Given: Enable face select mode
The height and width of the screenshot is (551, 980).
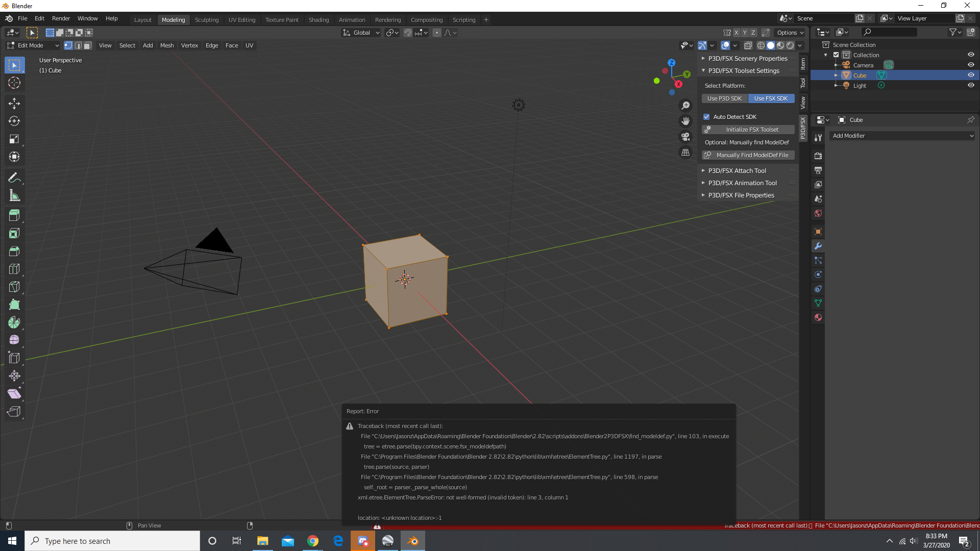Looking at the screenshot, I should [x=88, y=45].
